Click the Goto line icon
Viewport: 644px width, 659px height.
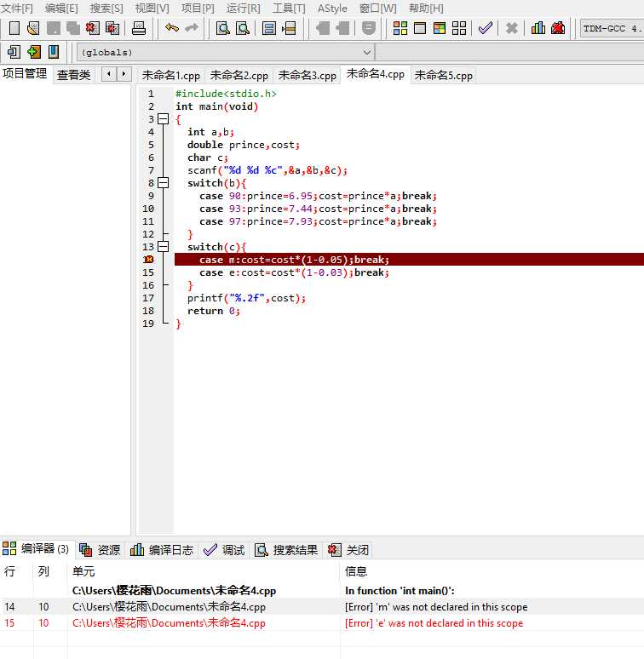(290, 28)
